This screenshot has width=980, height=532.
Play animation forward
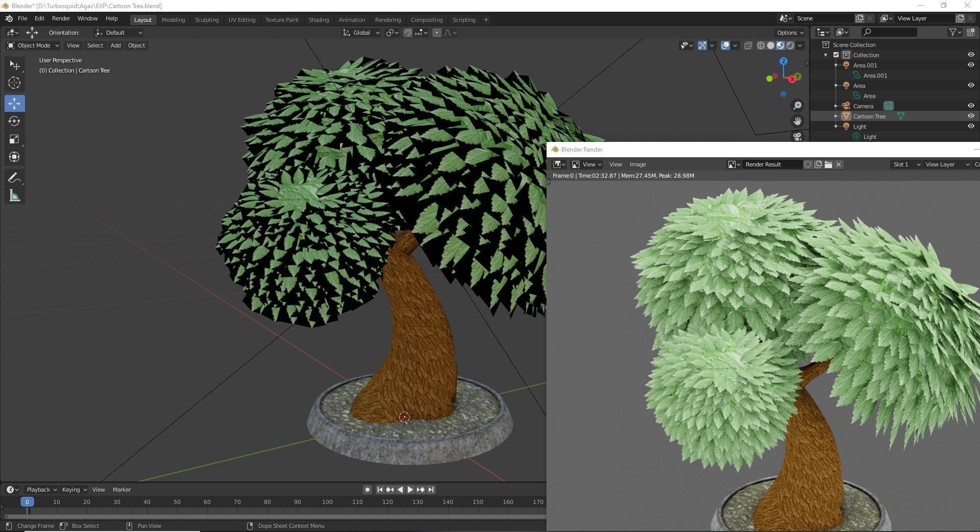(410, 490)
